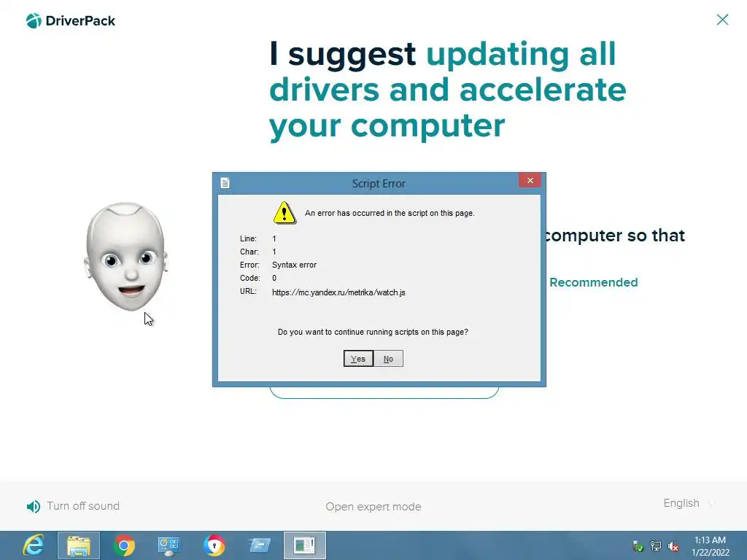Open expert mode
The height and width of the screenshot is (560, 747).
(373, 507)
